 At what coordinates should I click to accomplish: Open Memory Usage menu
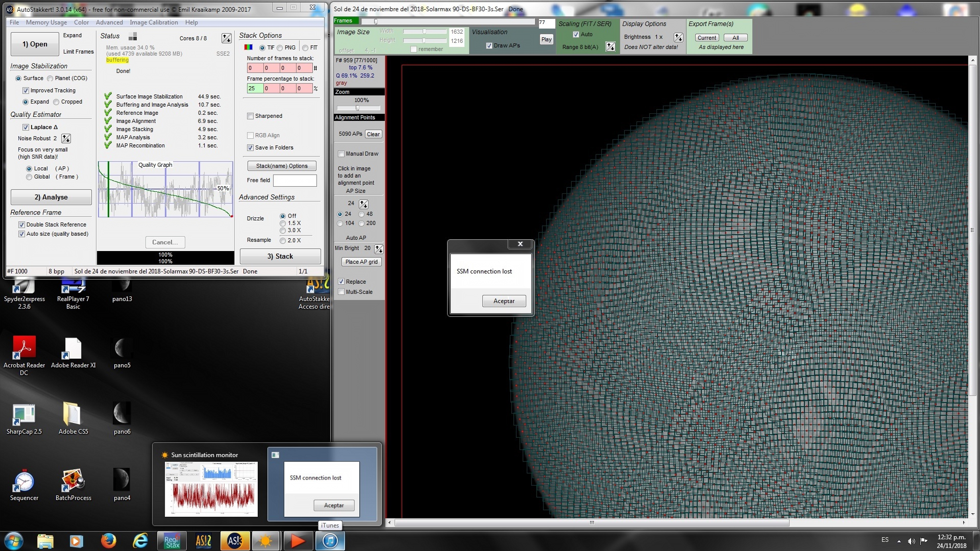46,22
